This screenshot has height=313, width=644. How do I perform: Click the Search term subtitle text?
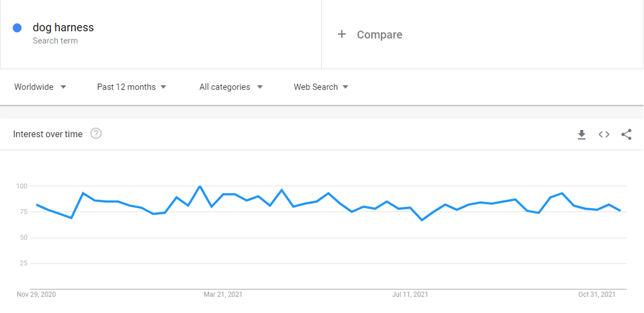(55, 41)
